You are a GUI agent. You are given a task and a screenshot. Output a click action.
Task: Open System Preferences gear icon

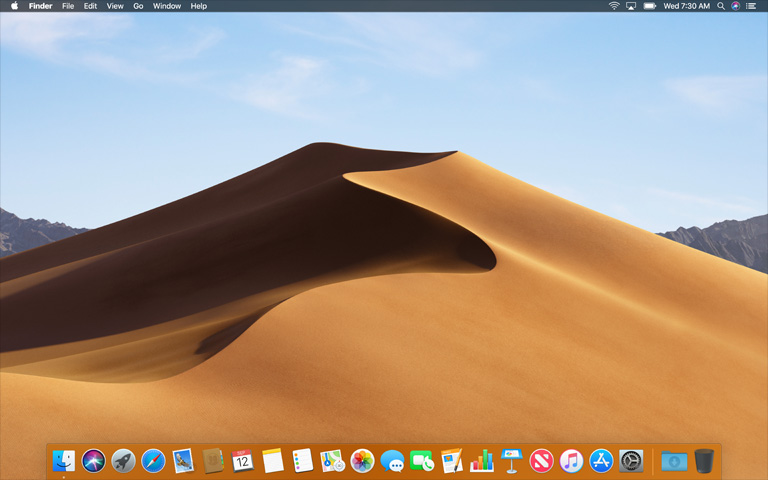pos(631,461)
